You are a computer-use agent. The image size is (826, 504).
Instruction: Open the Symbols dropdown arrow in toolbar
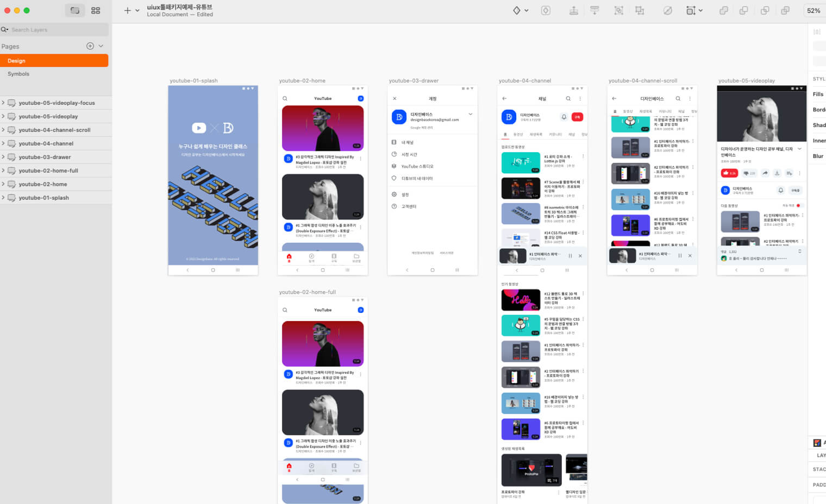pos(527,10)
